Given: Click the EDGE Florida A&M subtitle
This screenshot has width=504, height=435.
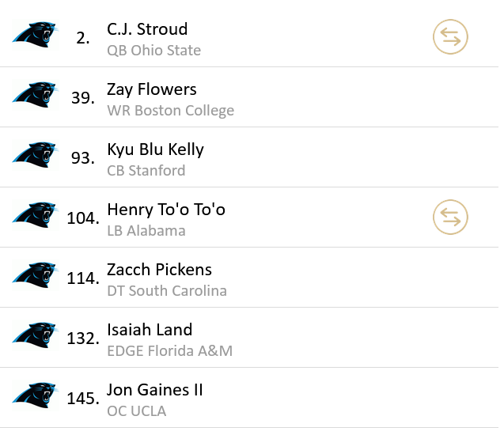Looking at the screenshot, I should point(169,351).
